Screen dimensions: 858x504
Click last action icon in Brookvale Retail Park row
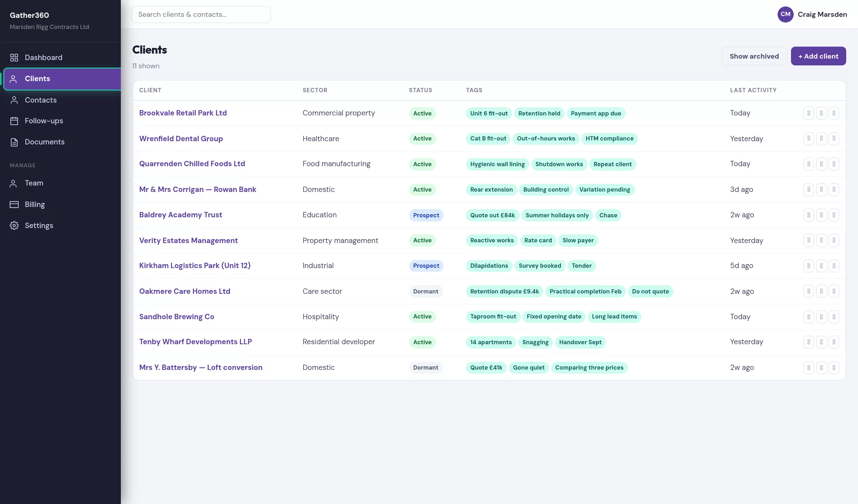[834, 113]
